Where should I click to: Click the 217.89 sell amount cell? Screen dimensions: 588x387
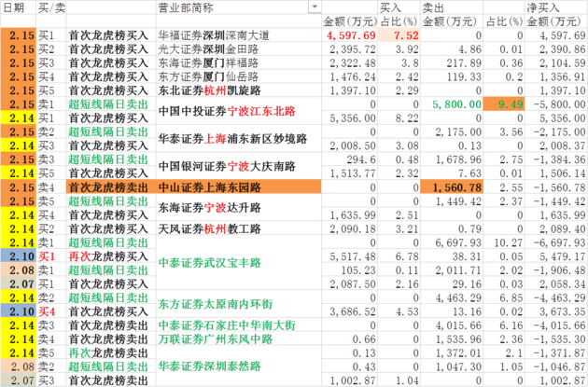[452, 62]
